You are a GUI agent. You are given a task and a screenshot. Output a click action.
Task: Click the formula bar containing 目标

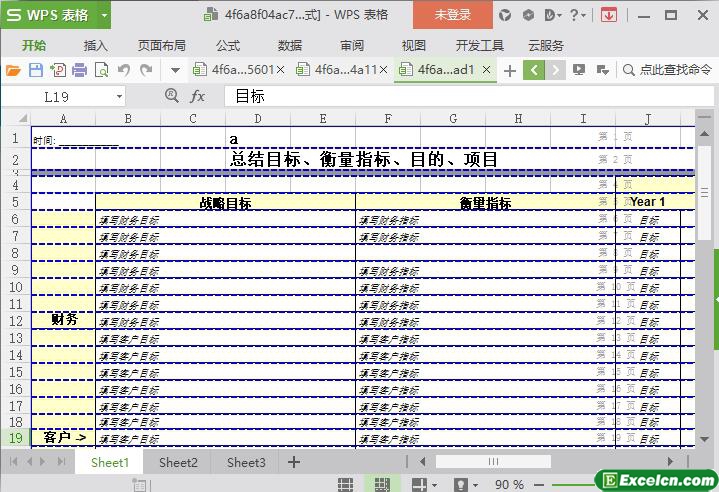click(470, 96)
